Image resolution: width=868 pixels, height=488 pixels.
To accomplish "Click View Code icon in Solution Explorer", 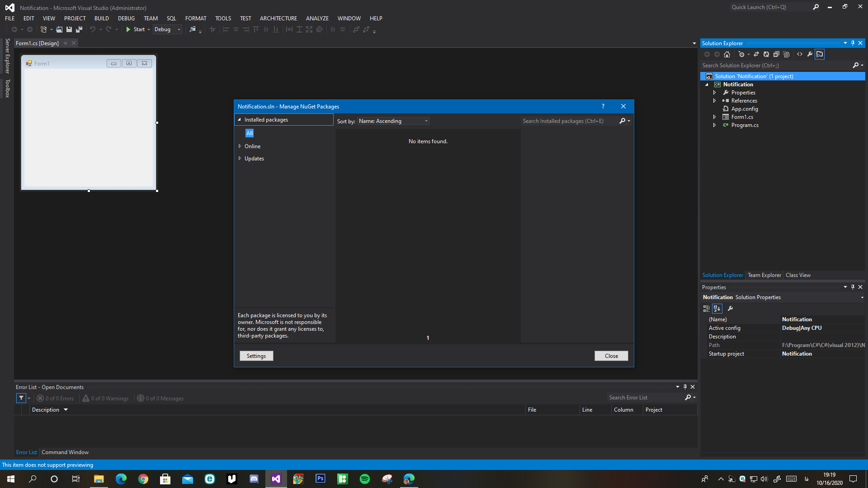I will click(800, 54).
